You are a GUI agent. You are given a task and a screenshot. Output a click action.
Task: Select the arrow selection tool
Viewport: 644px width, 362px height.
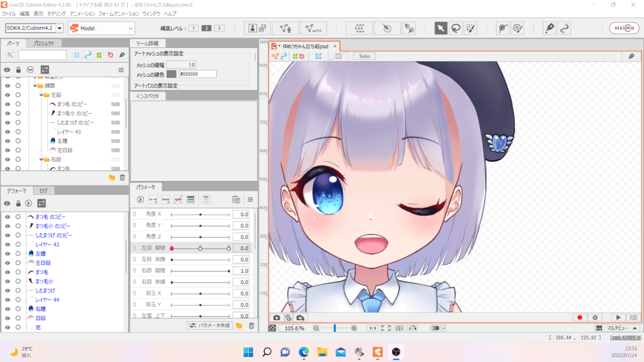pyautogui.click(x=441, y=28)
